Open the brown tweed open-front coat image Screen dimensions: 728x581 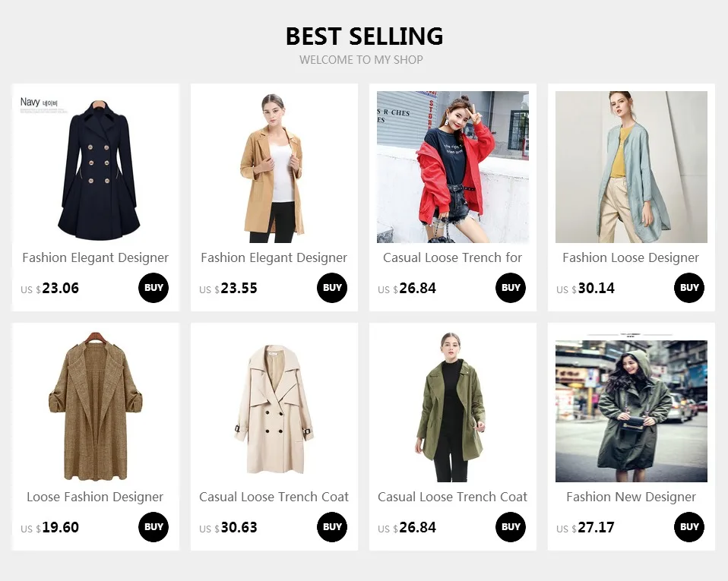tap(96, 406)
